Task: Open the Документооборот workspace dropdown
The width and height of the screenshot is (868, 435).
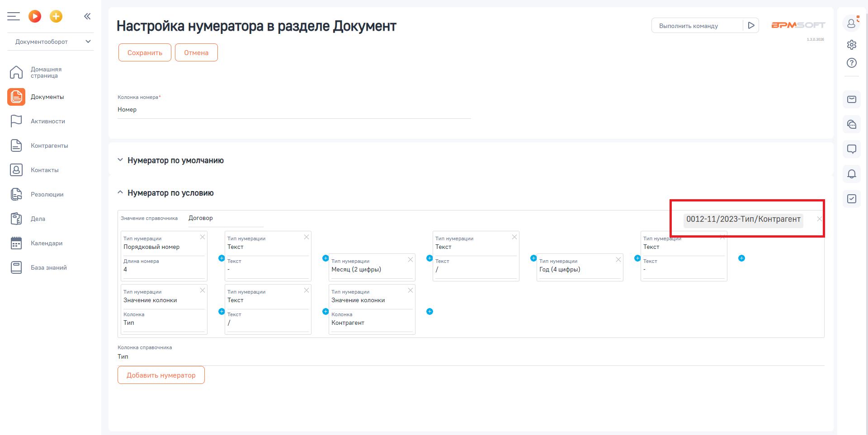Action: pyautogui.click(x=51, y=42)
